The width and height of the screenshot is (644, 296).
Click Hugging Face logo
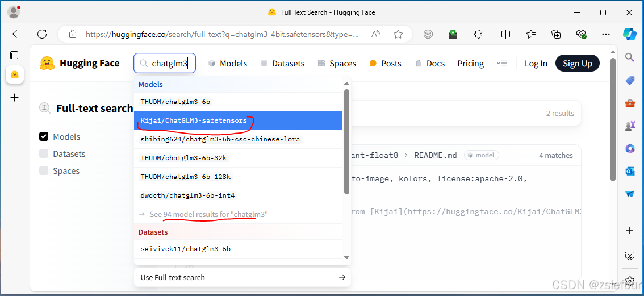pyautogui.click(x=80, y=63)
